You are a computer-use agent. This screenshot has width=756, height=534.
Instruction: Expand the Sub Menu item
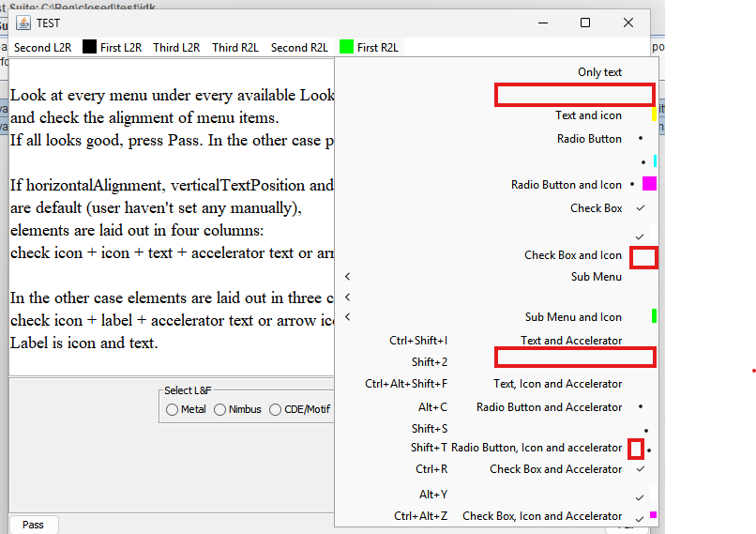[596, 277]
